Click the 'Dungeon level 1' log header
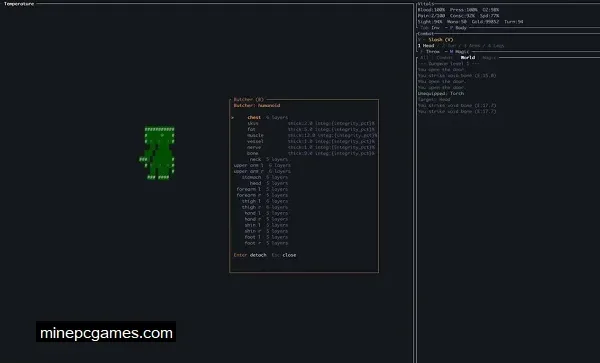 448,63
